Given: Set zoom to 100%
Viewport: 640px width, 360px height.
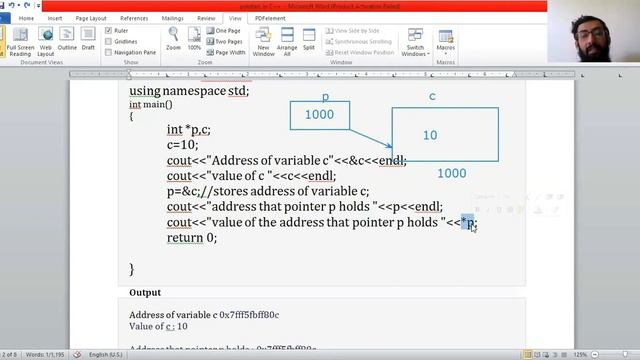Looking at the screenshot, I should [x=194, y=39].
